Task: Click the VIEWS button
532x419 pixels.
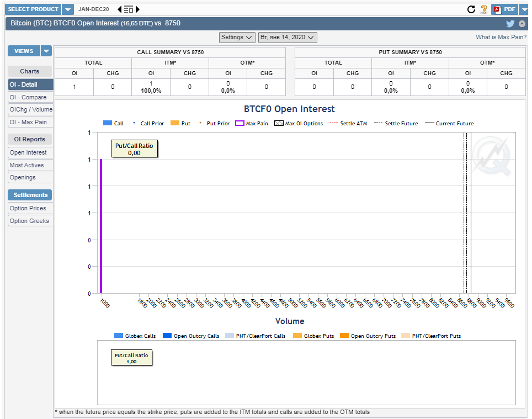Action: coord(24,51)
